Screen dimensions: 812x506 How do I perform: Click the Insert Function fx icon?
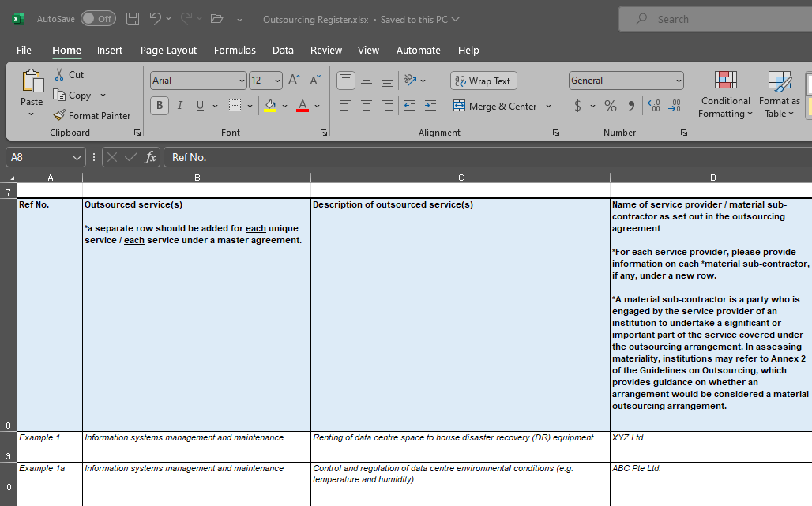(150, 157)
